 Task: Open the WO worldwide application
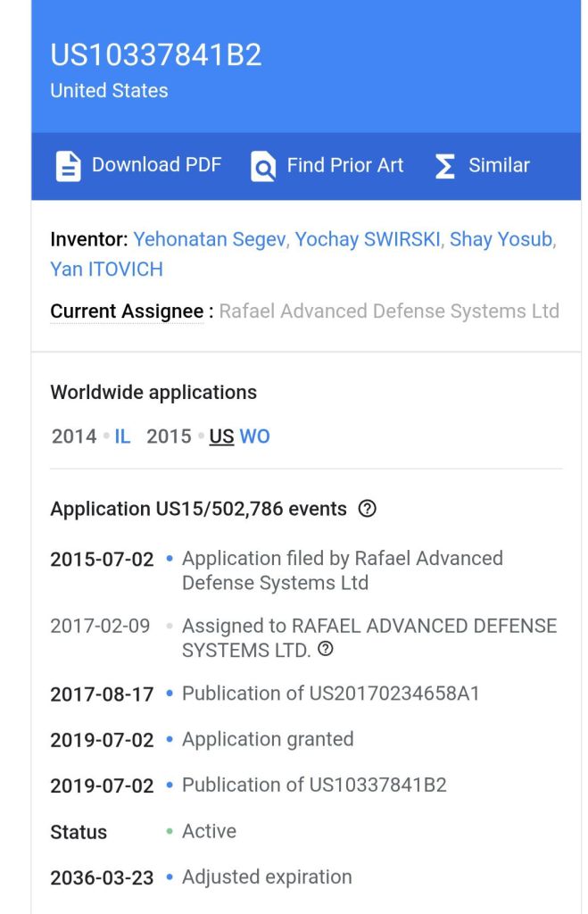coord(254,436)
